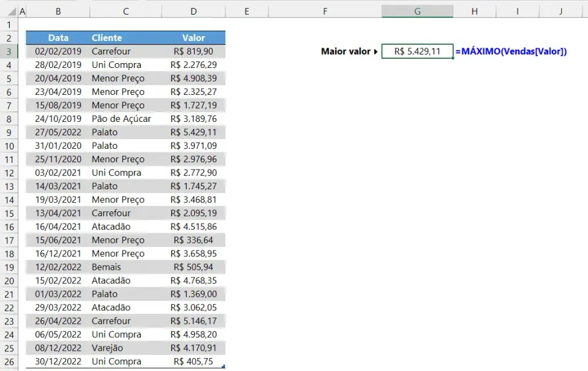Image resolution: width=588 pixels, height=371 pixels.
Task: Select column J header
Action: pos(560,11)
